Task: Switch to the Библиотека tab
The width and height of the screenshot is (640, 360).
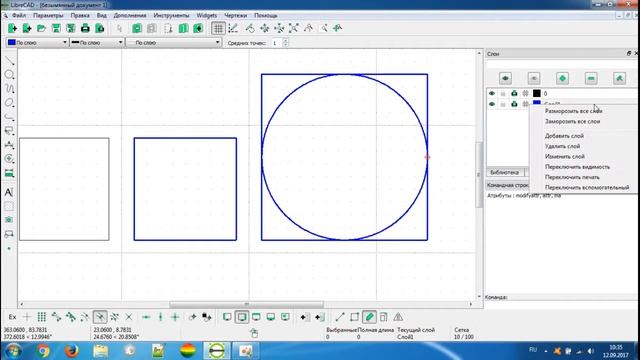Action: coord(504,173)
